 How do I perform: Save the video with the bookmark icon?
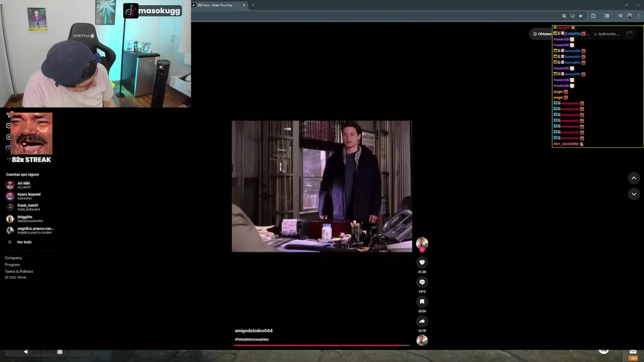[422, 301]
